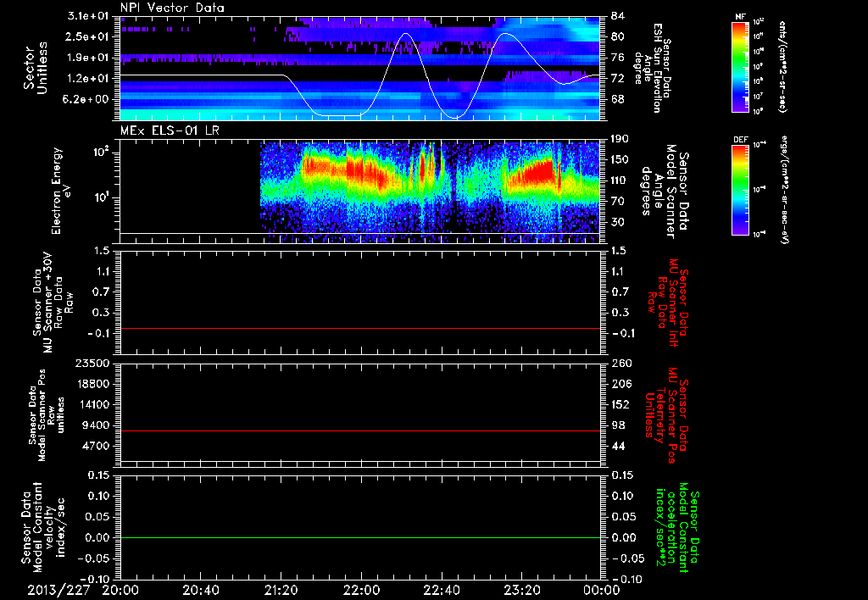Click the "Model Scanner Angle degrees" label
The width and height of the screenshot is (868, 600).
666,192
